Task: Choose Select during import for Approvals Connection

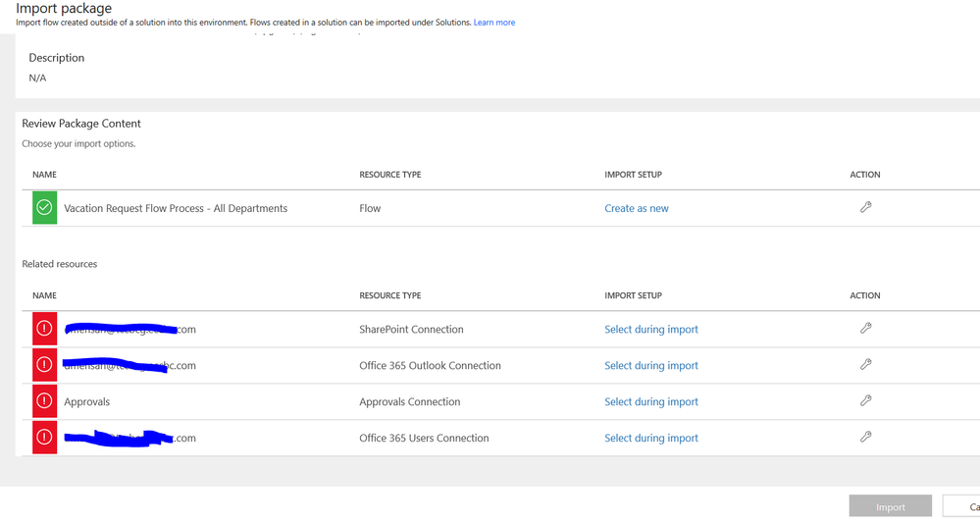Action: pyautogui.click(x=651, y=402)
